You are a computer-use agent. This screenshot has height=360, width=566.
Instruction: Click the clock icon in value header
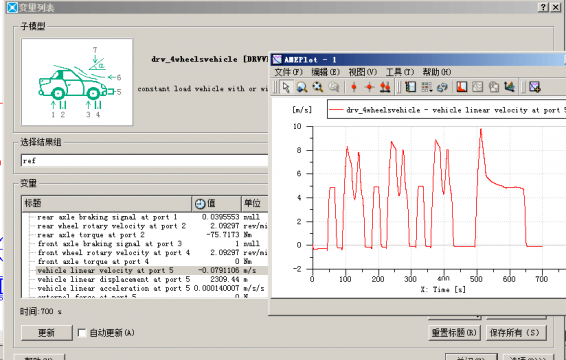click(x=200, y=204)
